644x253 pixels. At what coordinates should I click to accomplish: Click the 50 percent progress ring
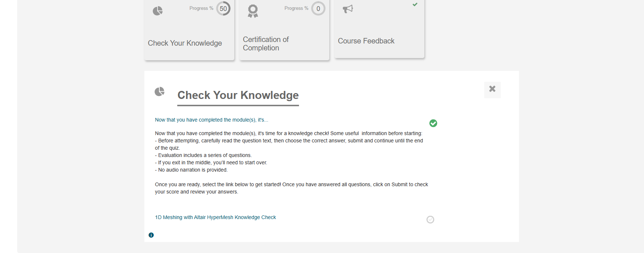tap(223, 8)
